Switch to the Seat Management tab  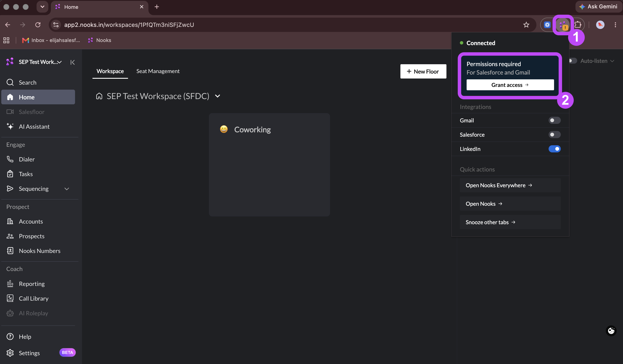(158, 71)
